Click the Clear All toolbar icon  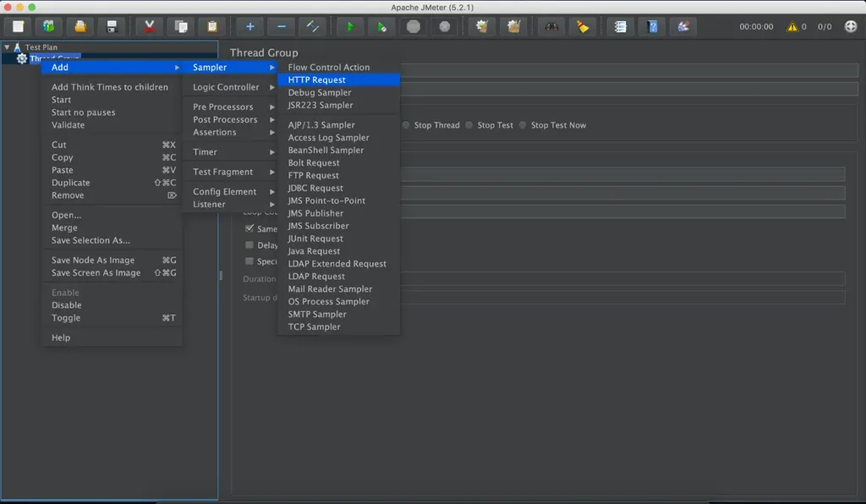coord(513,26)
